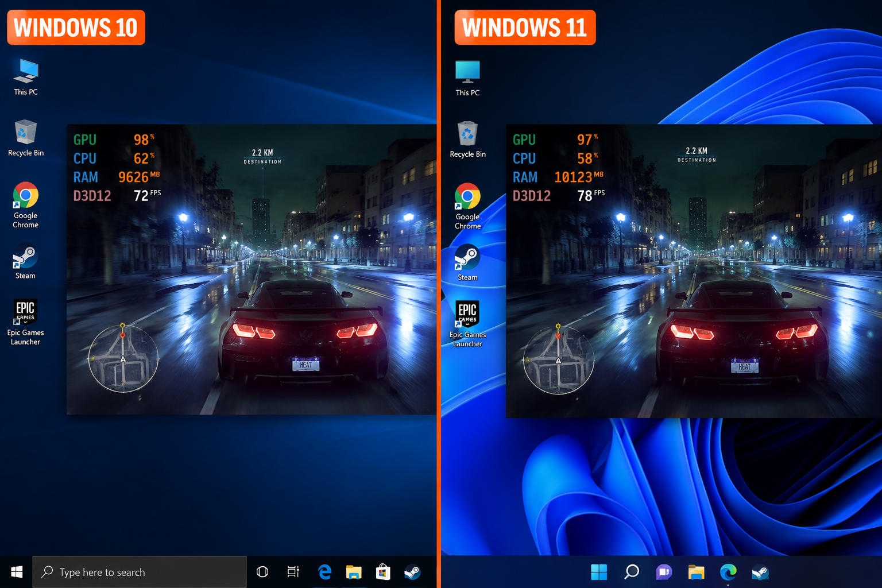Click the HEAT license plate in Windows 11 game
Viewport: 882px width, 588px height.
point(745,366)
